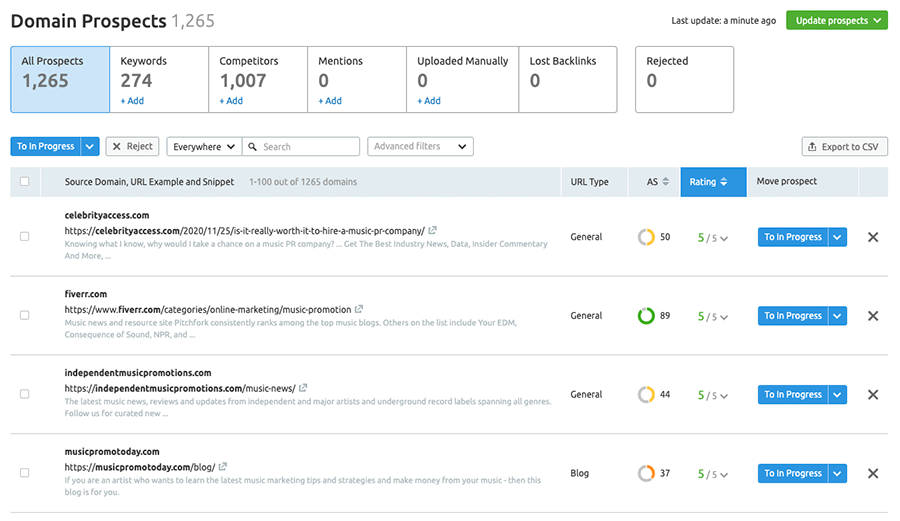
Task: Open rating 5/5 dropdown for fiverr.com
Action: click(713, 316)
